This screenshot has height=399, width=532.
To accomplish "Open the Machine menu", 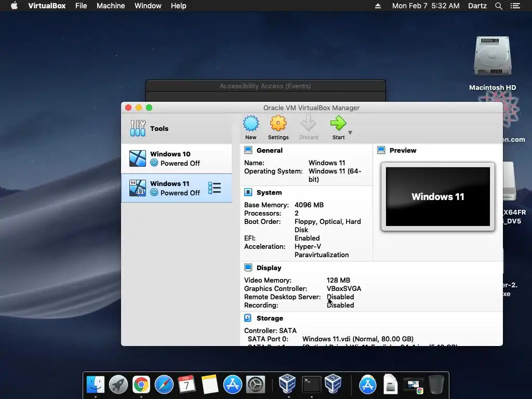I will click(111, 6).
